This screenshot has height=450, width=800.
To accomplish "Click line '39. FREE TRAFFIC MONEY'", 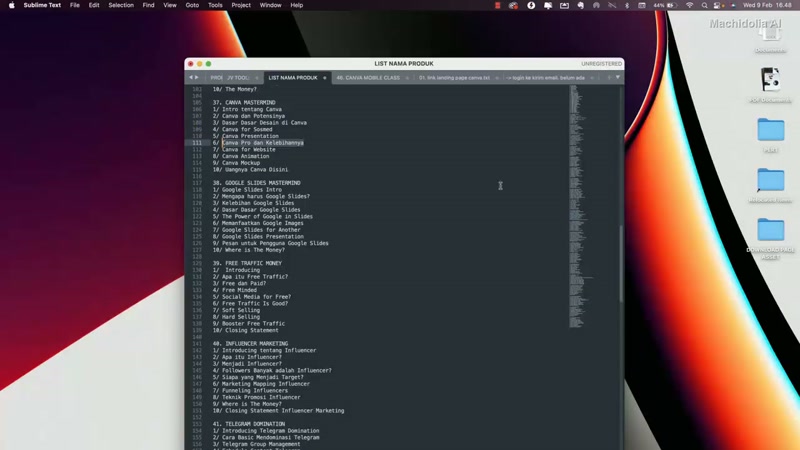I will [x=247, y=263].
